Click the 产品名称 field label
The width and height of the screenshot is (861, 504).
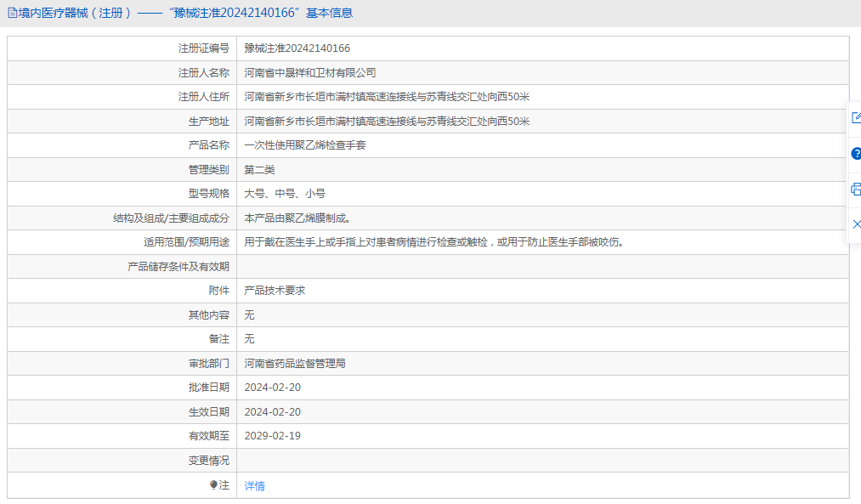(208, 145)
